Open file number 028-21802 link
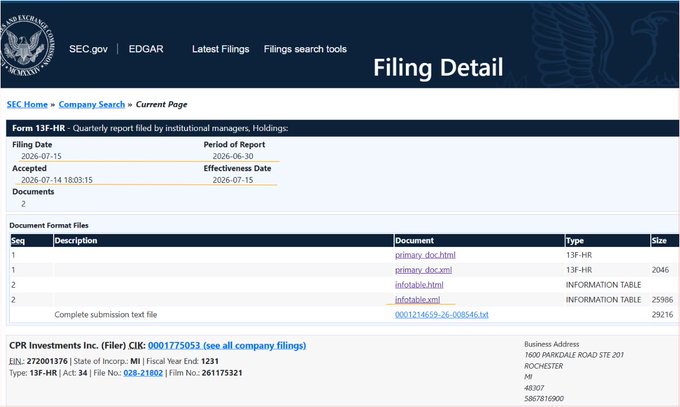Viewport: 680px width, 407px height. click(143, 373)
